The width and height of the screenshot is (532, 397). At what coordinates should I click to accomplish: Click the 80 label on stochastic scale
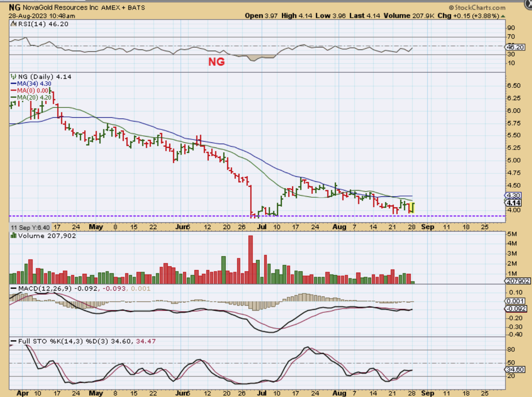tap(511, 350)
